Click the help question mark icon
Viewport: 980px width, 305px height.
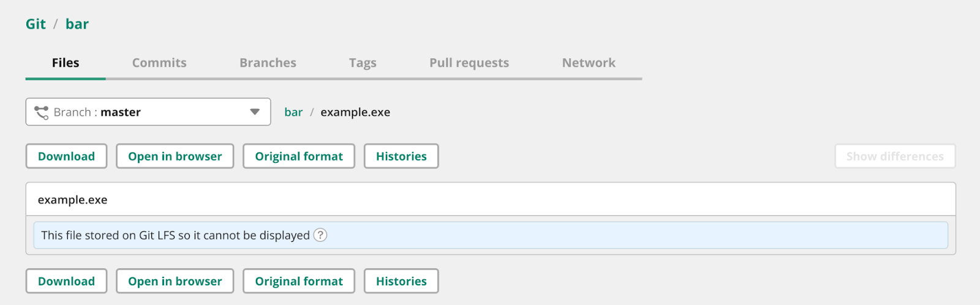320,235
